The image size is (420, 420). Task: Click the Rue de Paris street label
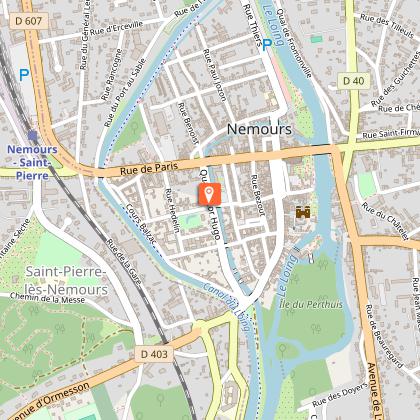149,168
